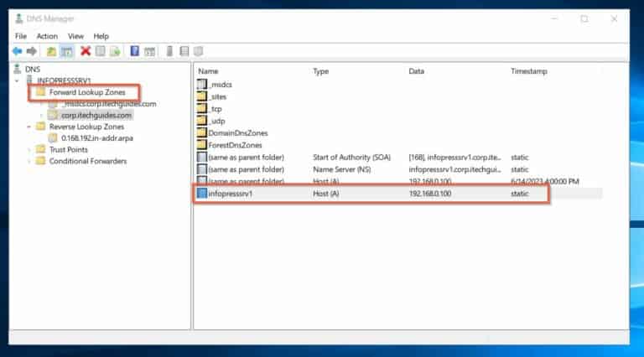Click the Start of Authority record icon

click(x=201, y=157)
